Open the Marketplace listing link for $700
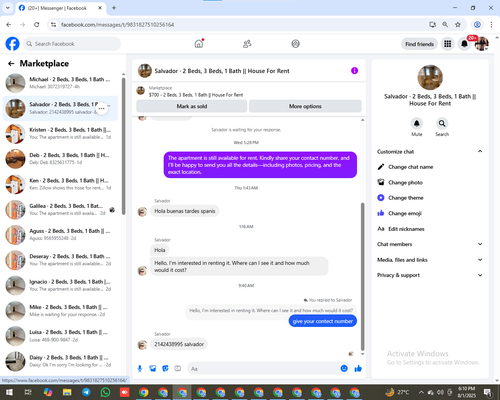Viewport: 500px width, 400px height. coord(196,95)
